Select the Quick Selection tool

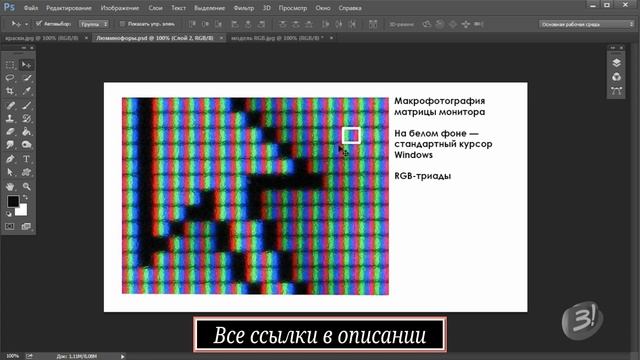pos(27,78)
